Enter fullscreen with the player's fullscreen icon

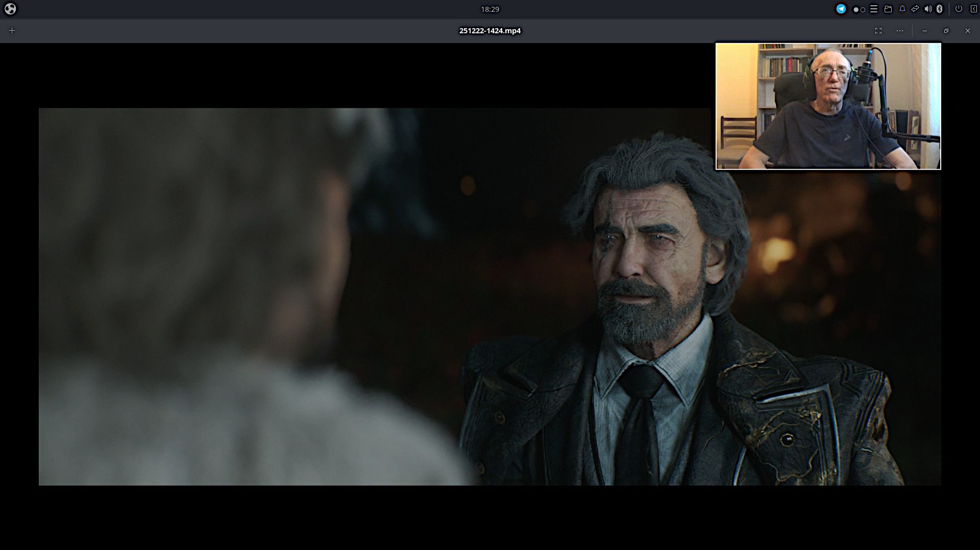[879, 31]
